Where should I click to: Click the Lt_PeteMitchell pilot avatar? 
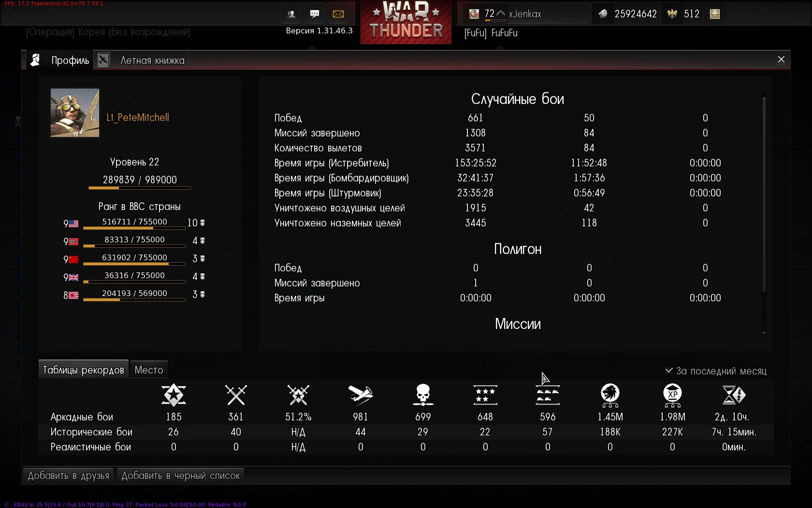(75, 113)
